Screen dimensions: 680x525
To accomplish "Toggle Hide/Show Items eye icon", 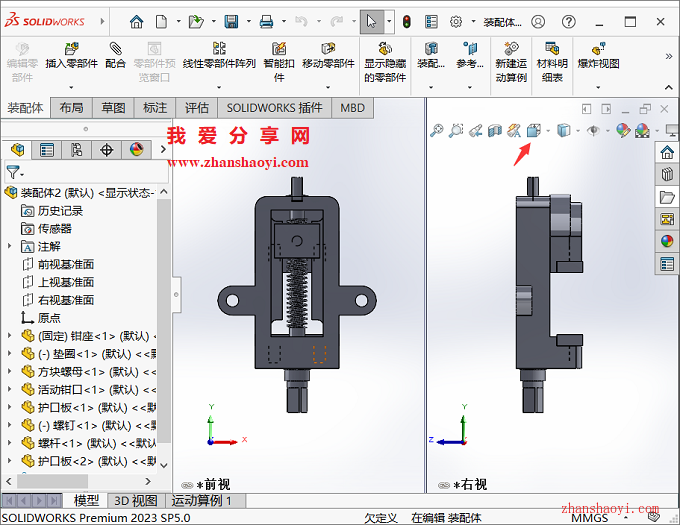I will 593,130.
